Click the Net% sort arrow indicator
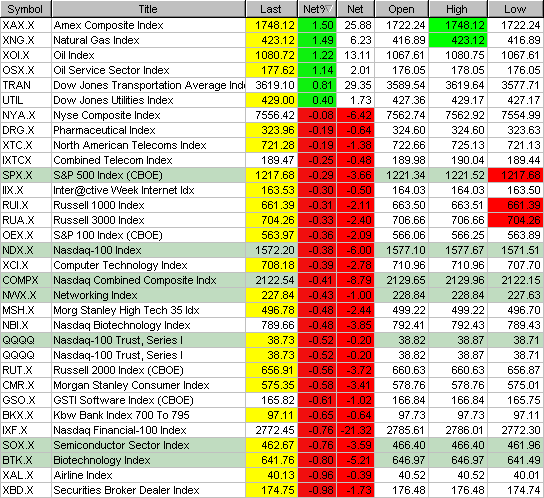This screenshot has height=498, width=544. pos(330,9)
